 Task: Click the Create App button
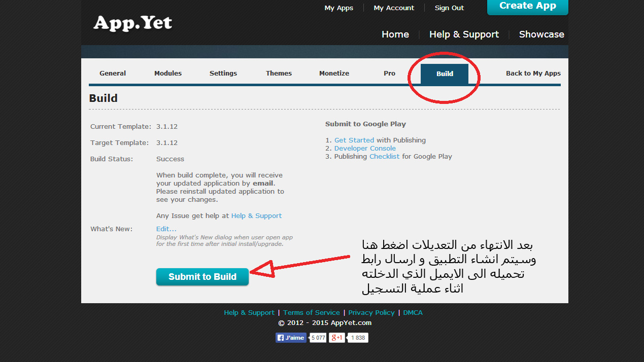pyautogui.click(x=528, y=7)
